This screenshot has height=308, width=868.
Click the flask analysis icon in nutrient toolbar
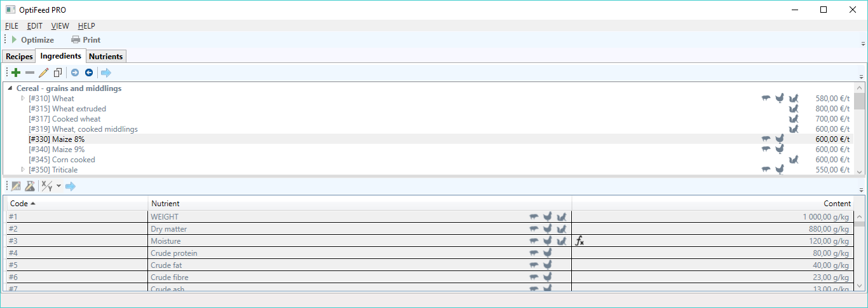(30, 186)
